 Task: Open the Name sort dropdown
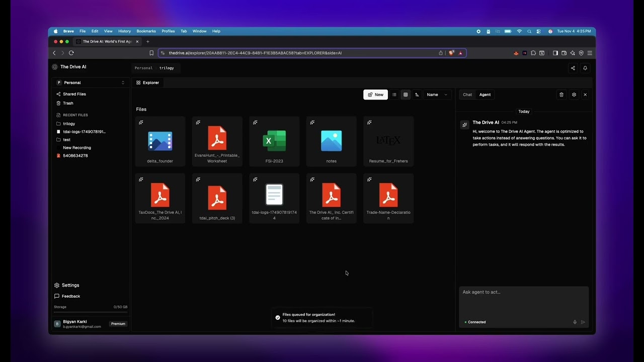click(437, 95)
